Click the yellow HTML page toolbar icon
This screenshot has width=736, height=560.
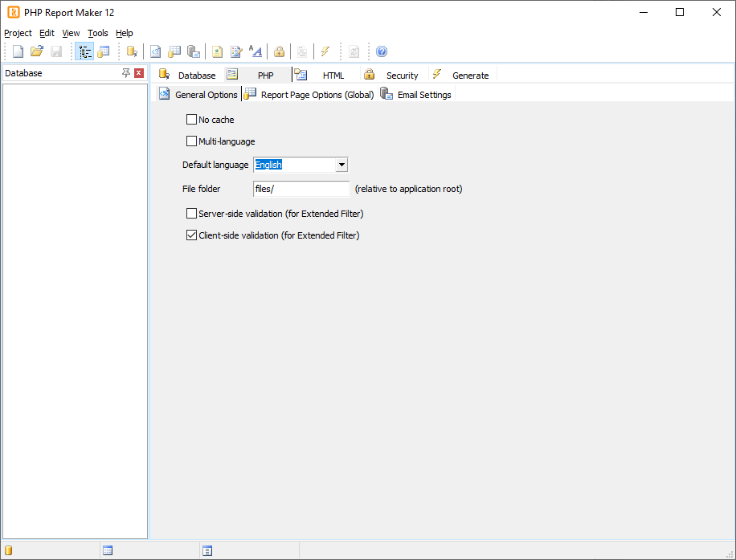point(217,51)
